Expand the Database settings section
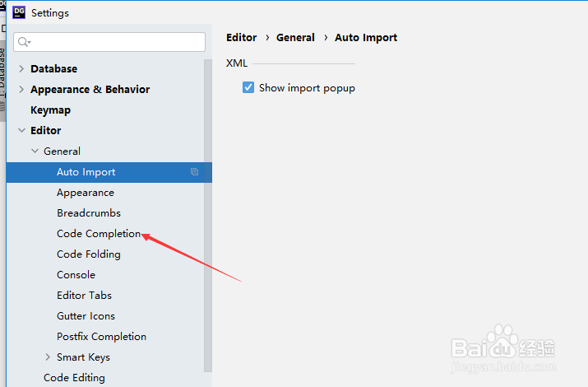This screenshot has width=588, height=387. (x=21, y=69)
